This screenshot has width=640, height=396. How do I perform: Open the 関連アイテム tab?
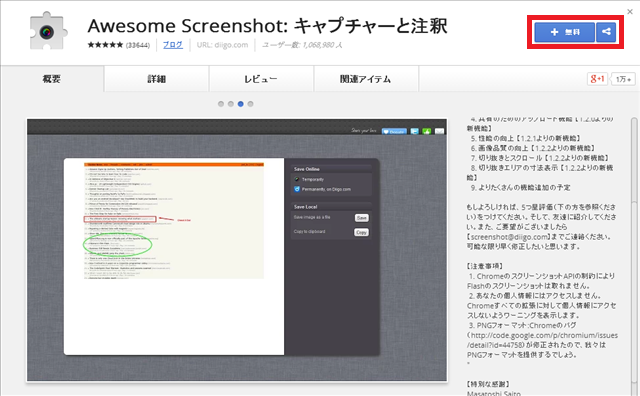point(366,79)
